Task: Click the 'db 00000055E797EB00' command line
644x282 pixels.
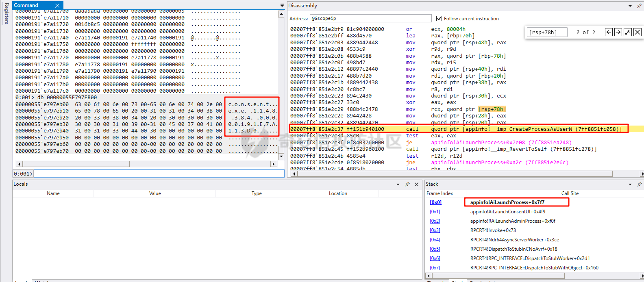Action: coord(56,98)
